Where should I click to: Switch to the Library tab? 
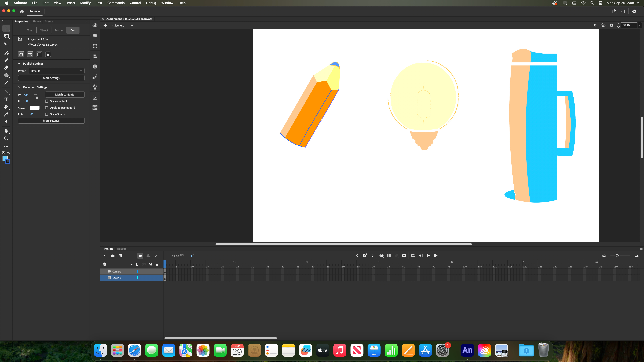(x=36, y=21)
